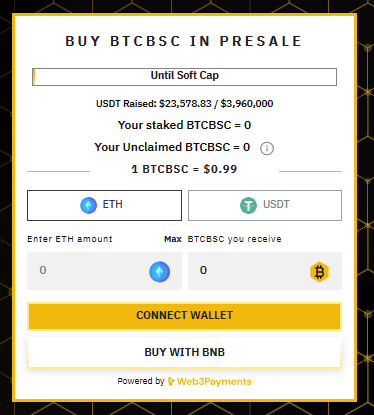The height and width of the screenshot is (415, 374).
Task: Click the Ethereum logo in ETH tab
Action: pos(89,205)
